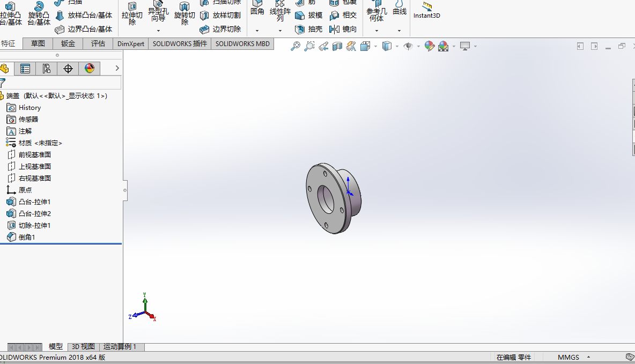
Task: Open the SOLIDWORKS 插件 tab
Action: [180, 43]
